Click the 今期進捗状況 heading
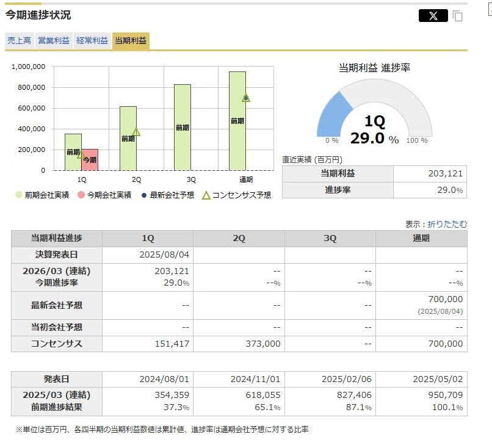This screenshot has width=492, height=448. click(x=38, y=15)
